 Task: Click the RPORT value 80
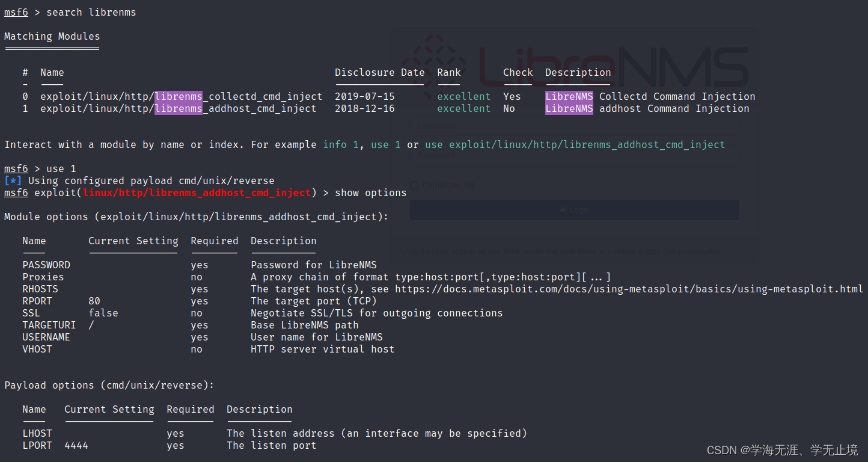coord(94,301)
